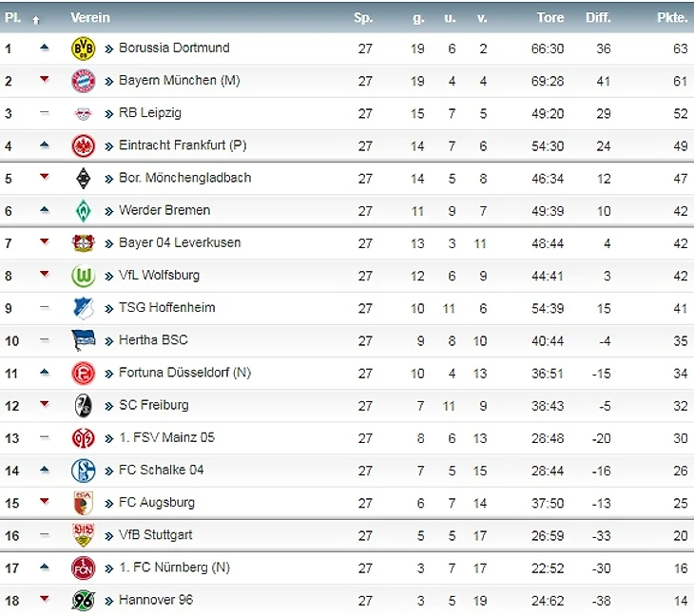Screen dimensions: 694x616
Task: Open the 1. FSV Mainz 05 link
Action: pos(166,437)
